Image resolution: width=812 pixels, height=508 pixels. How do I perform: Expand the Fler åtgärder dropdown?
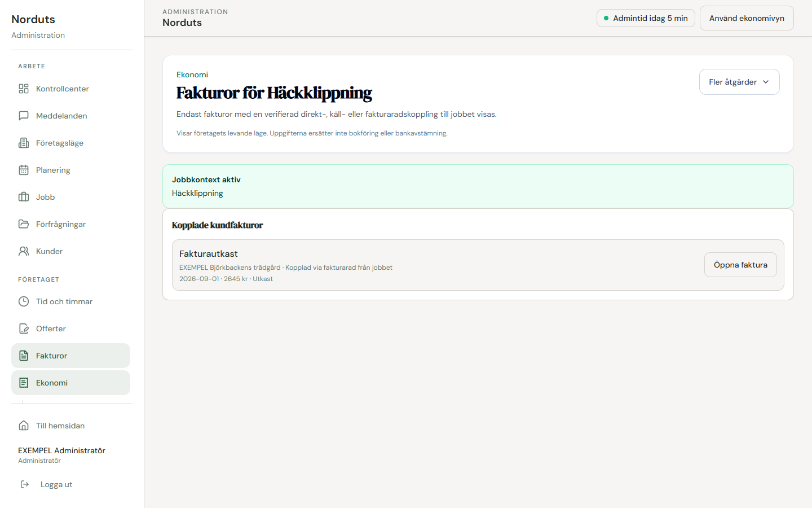[x=739, y=82]
